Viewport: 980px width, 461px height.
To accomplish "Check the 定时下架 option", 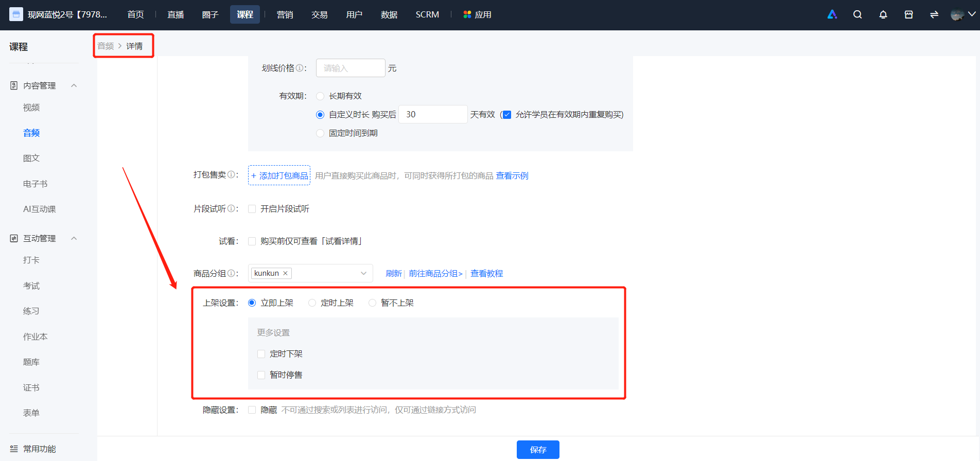I will [261, 354].
